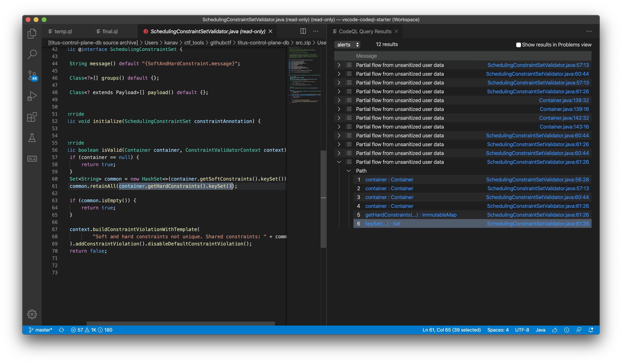This screenshot has height=364, width=622.
Task: Click Ln 61, Col 65 cursor position indicator
Action: 451,330
